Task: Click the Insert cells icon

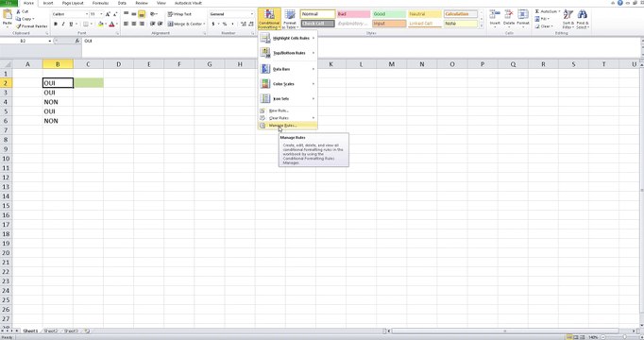Action: point(495,15)
